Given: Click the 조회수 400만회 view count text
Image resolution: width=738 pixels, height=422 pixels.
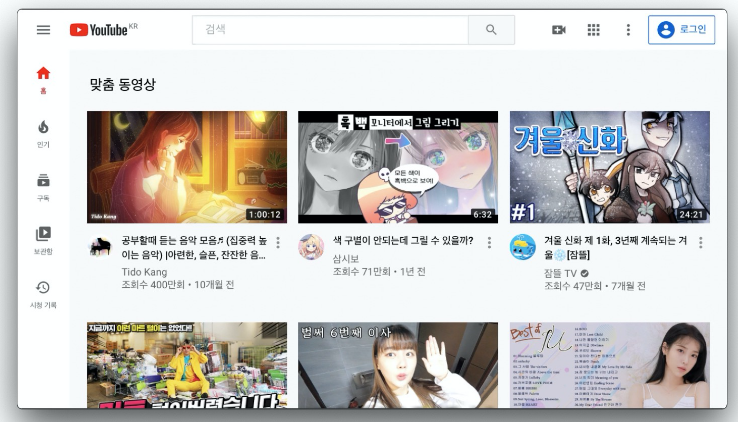Looking at the screenshot, I should click(153, 285).
